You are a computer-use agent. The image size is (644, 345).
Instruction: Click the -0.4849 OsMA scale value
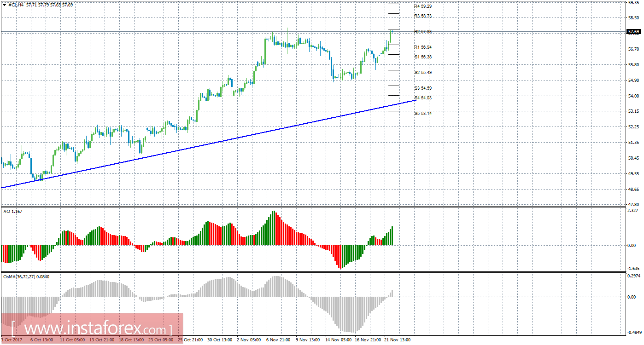click(634, 333)
